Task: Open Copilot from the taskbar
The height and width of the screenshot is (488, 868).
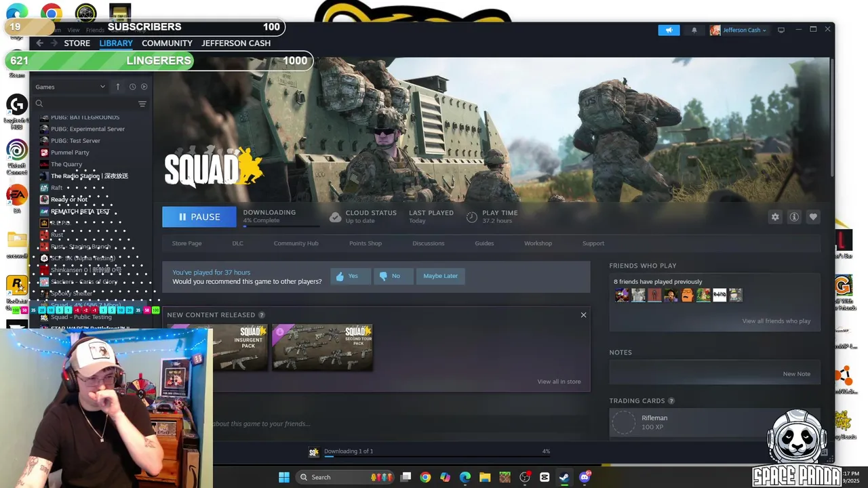Action: [445, 477]
